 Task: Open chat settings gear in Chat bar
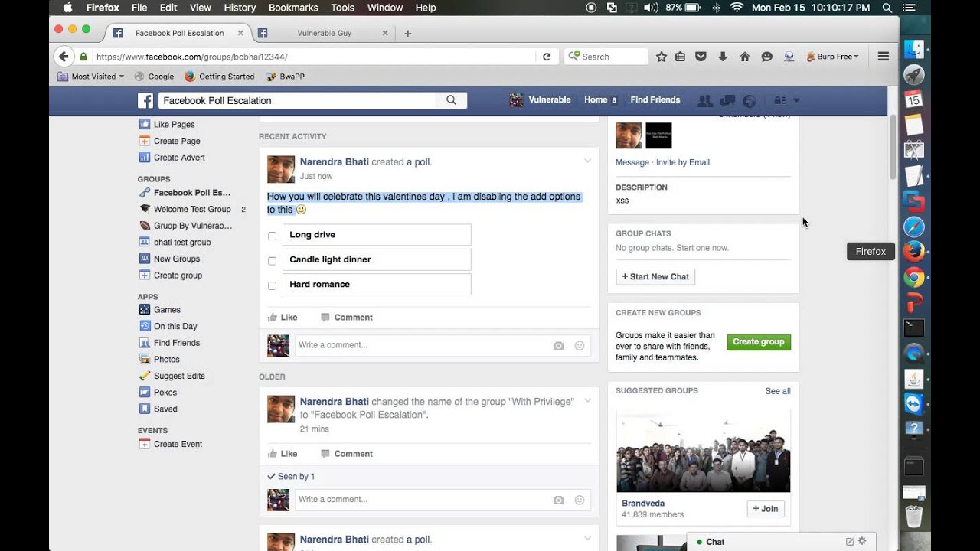click(x=862, y=541)
